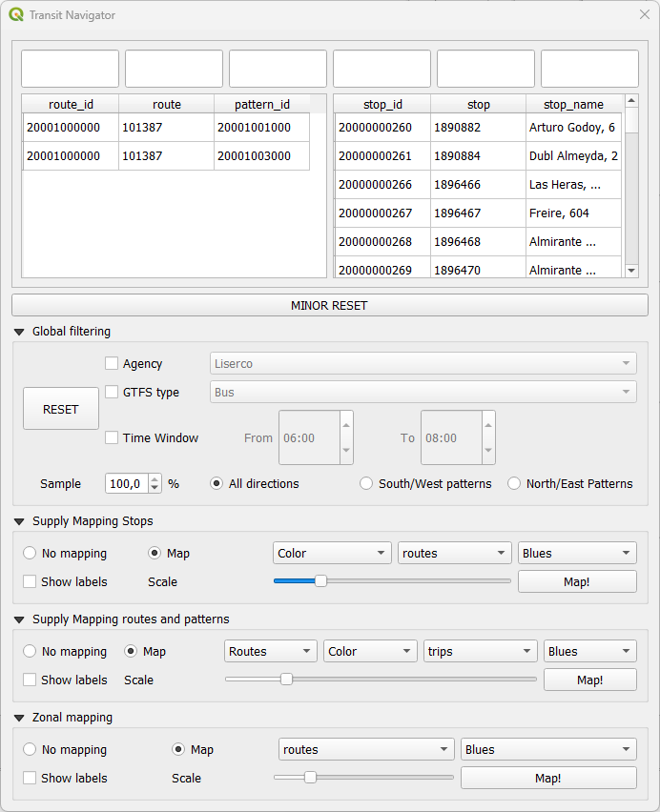Screen dimensions: 660x812
Task: Click the Supply Mapping Stops scale slider
Action: click(x=391, y=580)
